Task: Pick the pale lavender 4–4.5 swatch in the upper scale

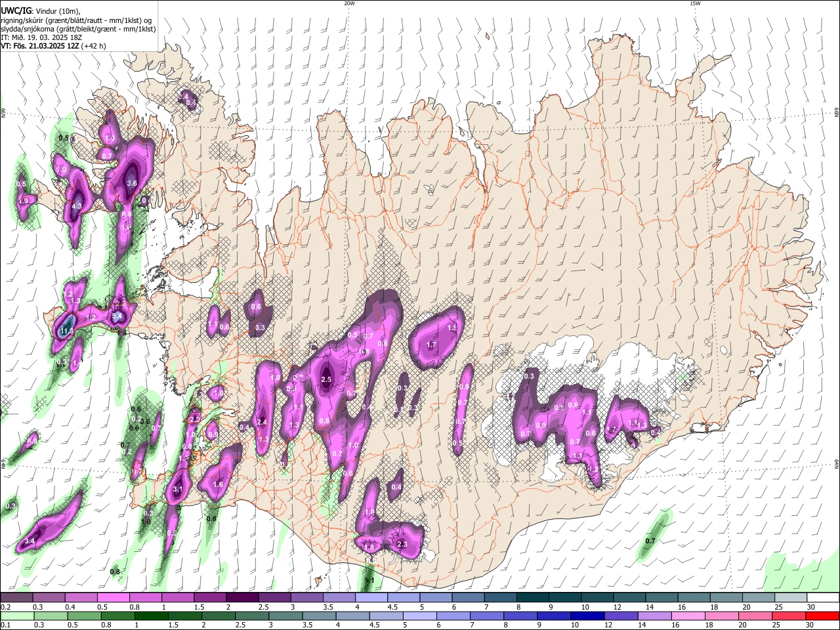Action: [371, 598]
